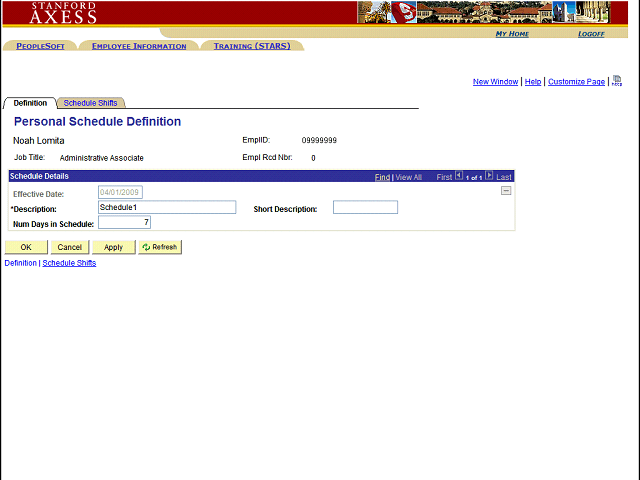Viewport: 640px width, 480px height.
Task: Open the PeopleSoft tab
Action: [40, 46]
